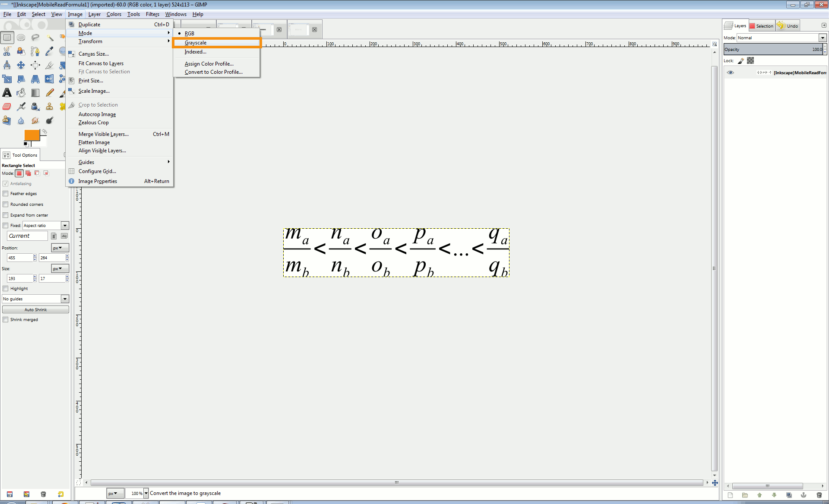Screen dimensions: 829x504
Task: Open the No guides dropdown
Action: (x=65, y=299)
